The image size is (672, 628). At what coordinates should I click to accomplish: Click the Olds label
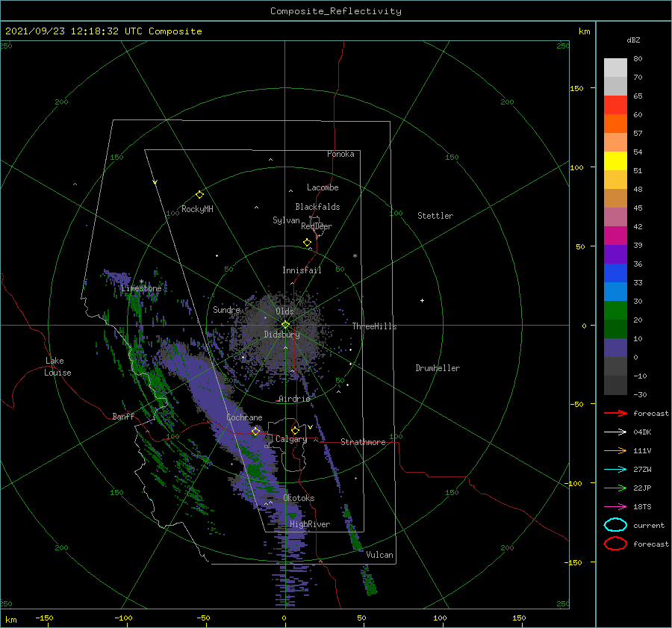284,311
